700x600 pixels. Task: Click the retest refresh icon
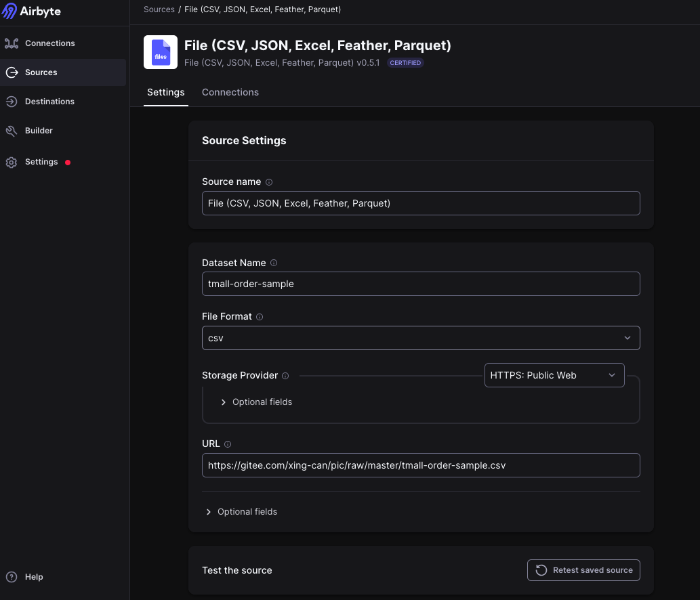541,570
